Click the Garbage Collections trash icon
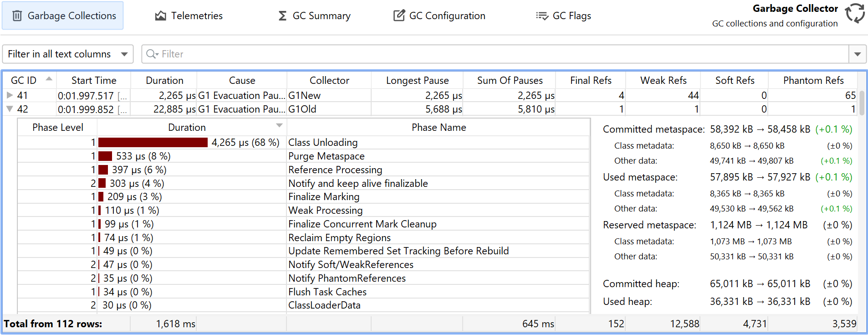 pyautogui.click(x=17, y=16)
